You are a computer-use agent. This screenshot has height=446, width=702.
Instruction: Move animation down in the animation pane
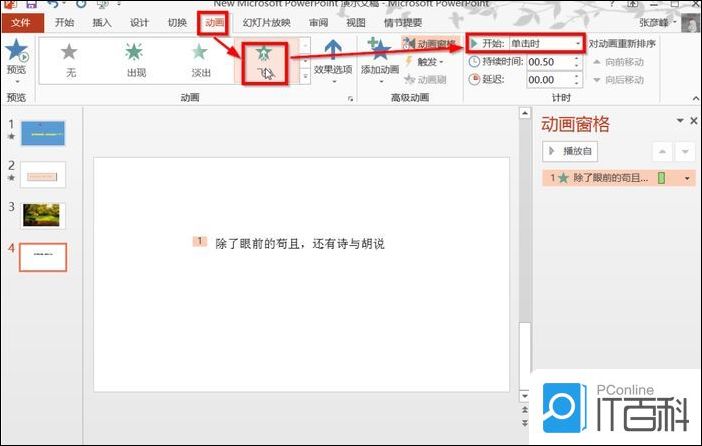tap(685, 151)
